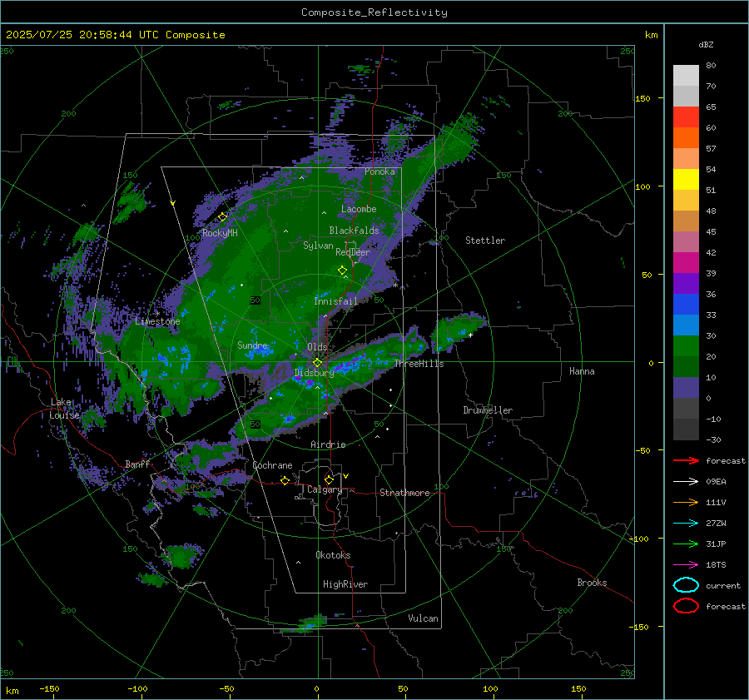
Task: Click the Limestone label
Action: coord(157,321)
